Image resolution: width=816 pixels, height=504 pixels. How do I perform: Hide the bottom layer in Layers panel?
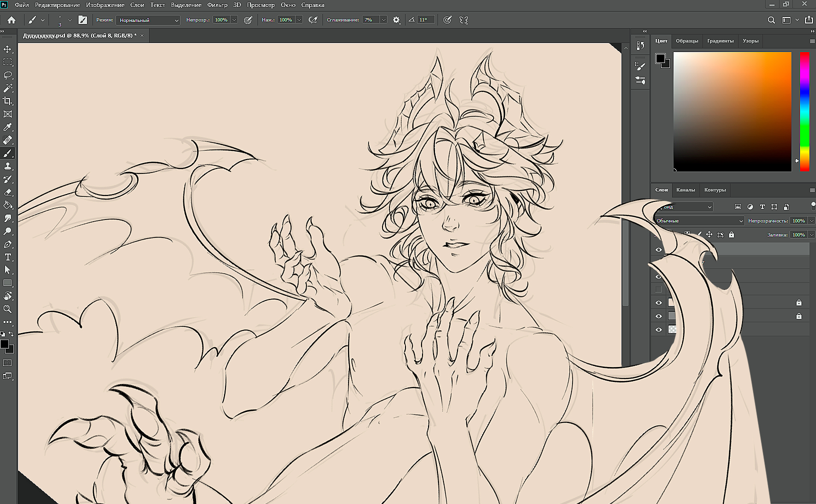[x=658, y=329]
